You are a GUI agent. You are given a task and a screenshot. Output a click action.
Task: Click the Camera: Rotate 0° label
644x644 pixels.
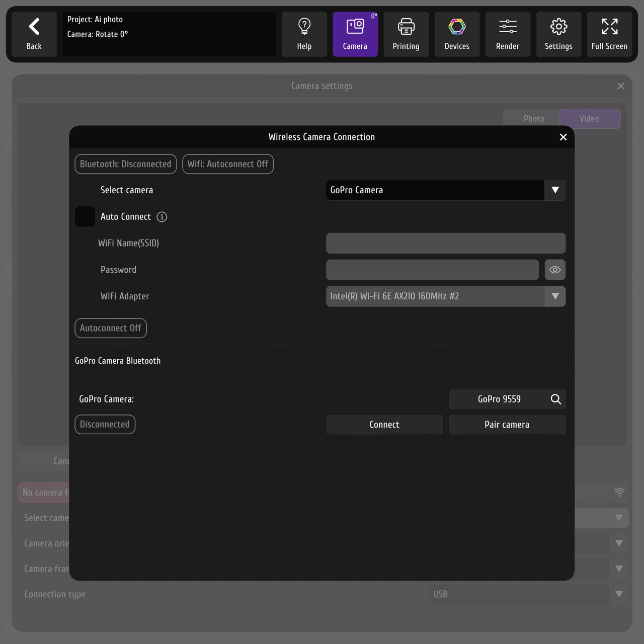pos(98,34)
